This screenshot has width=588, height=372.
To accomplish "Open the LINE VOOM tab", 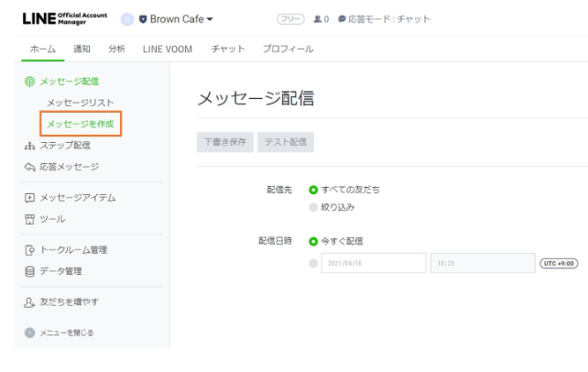I will click(167, 49).
